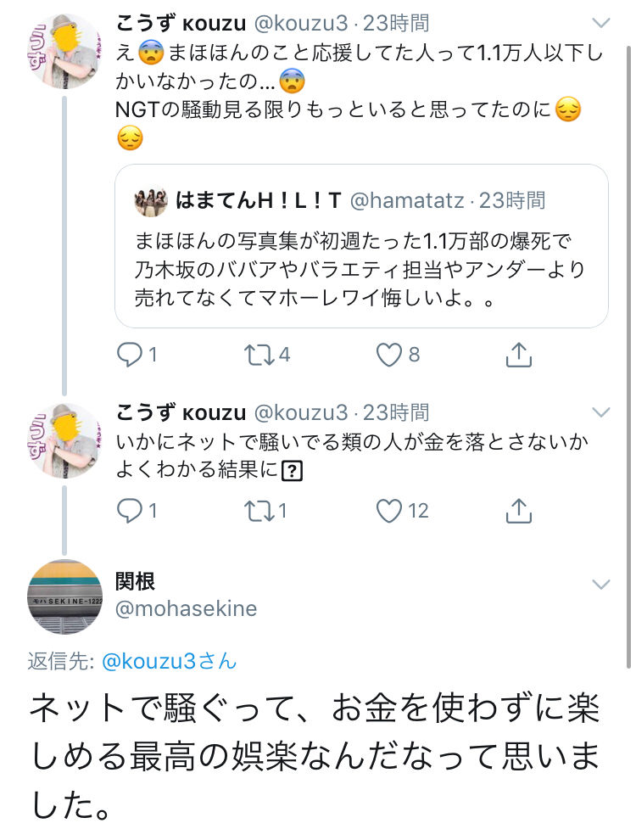Screen dimensions: 636x840
Task: View kouzu profile picture on first tweet
Action: tap(65, 51)
